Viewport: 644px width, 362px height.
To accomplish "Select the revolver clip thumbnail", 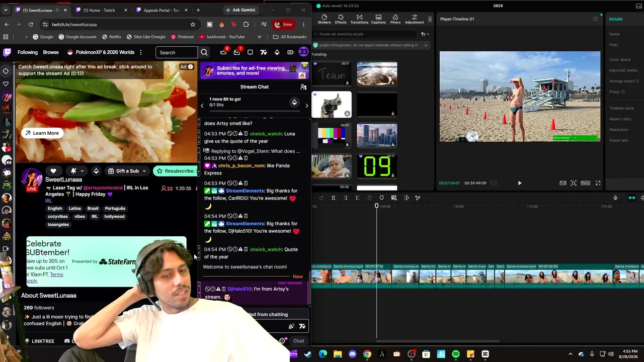I will coord(332,105).
